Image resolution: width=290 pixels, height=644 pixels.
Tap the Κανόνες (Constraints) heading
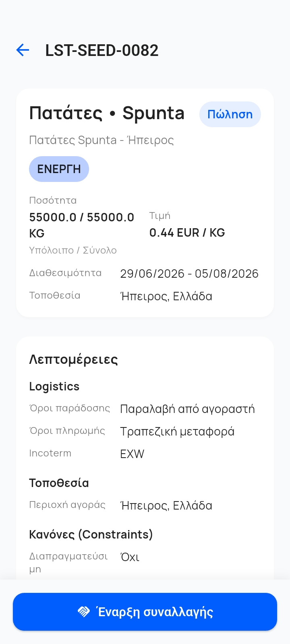[x=91, y=535]
